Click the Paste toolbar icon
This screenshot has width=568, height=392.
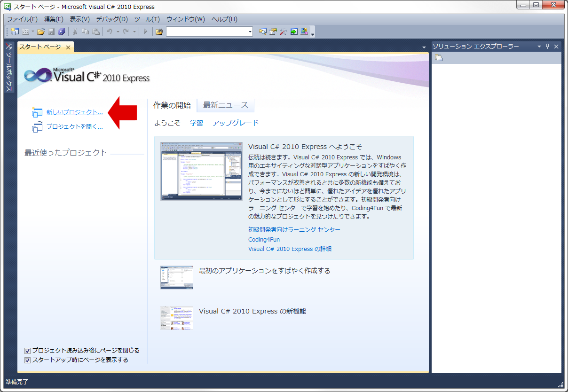coord(96,31)
